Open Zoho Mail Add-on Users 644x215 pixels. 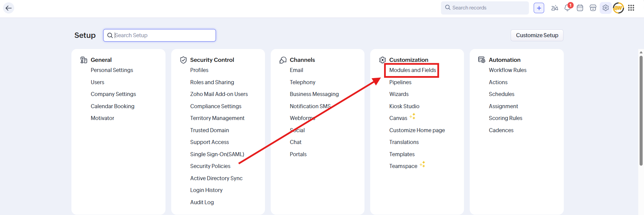point(219,94)
